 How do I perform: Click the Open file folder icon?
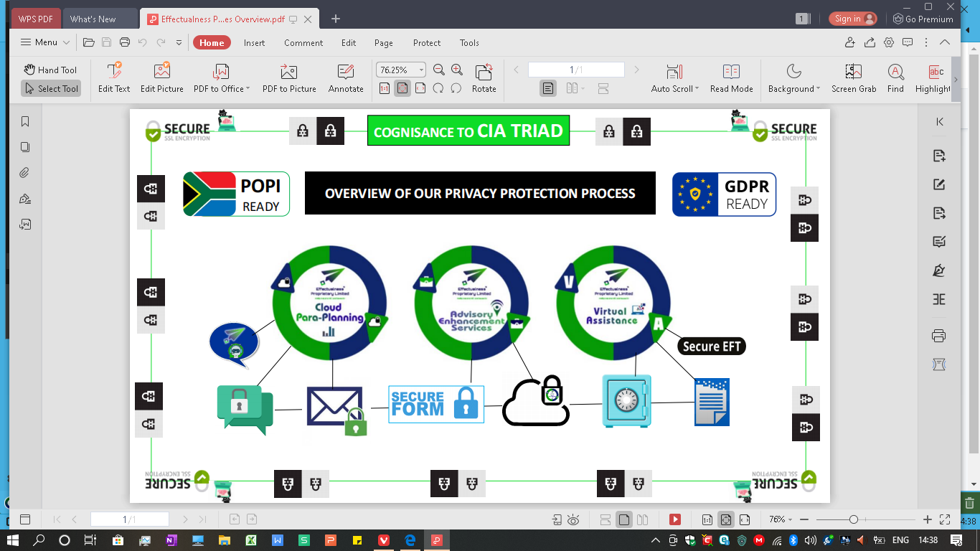point(89,42)
